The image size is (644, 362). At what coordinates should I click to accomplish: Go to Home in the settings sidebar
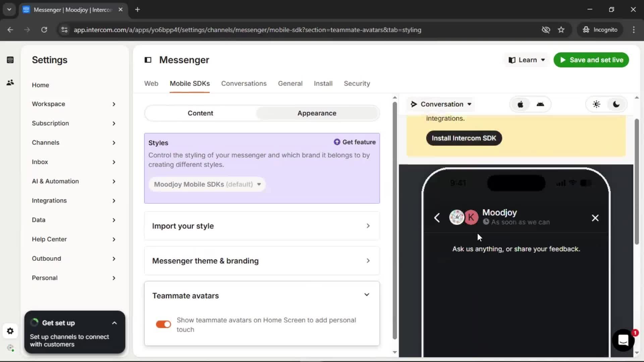pyautogui.click(x=40, y=85)
